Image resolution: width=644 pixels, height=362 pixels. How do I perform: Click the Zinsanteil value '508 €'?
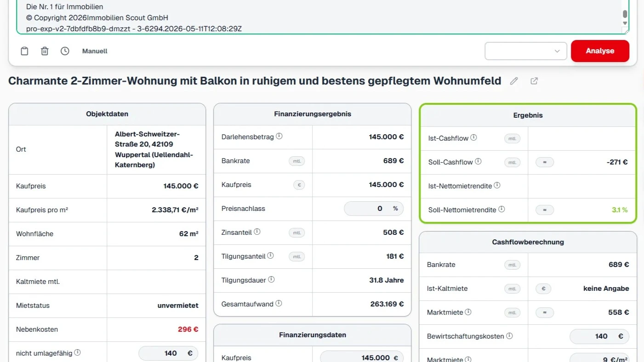[x=393, y=232]
